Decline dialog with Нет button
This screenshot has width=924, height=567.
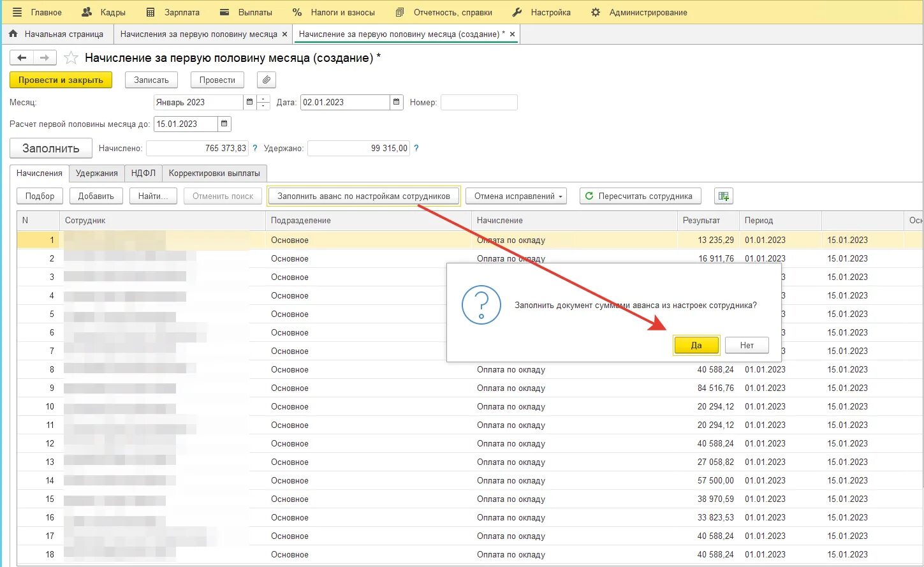pyautogui.click(x=747, y=345)
